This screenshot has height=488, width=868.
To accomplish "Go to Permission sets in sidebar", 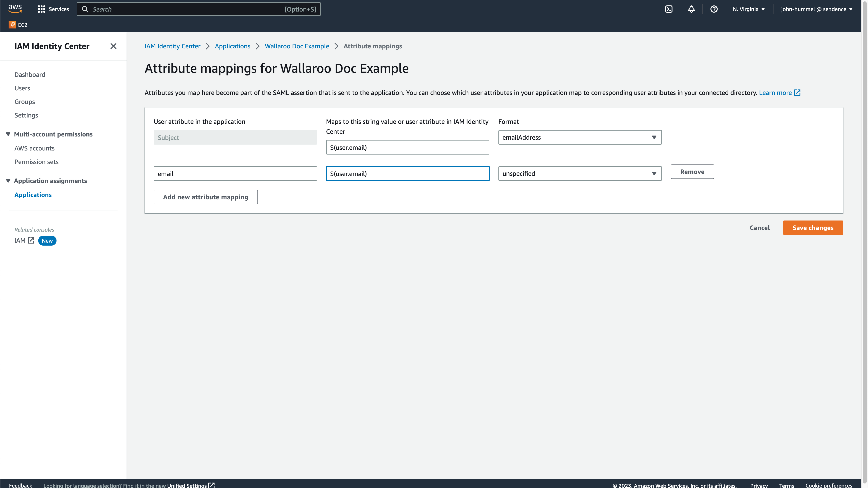I will click(36, 162).
